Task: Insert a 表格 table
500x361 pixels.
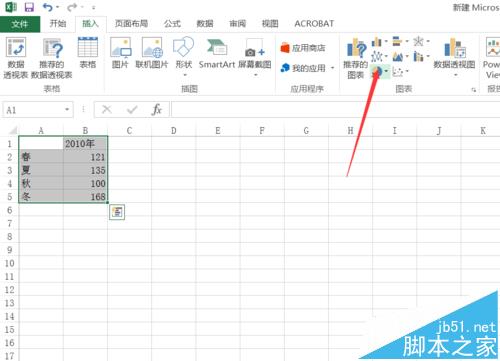Action: [88, 52]
